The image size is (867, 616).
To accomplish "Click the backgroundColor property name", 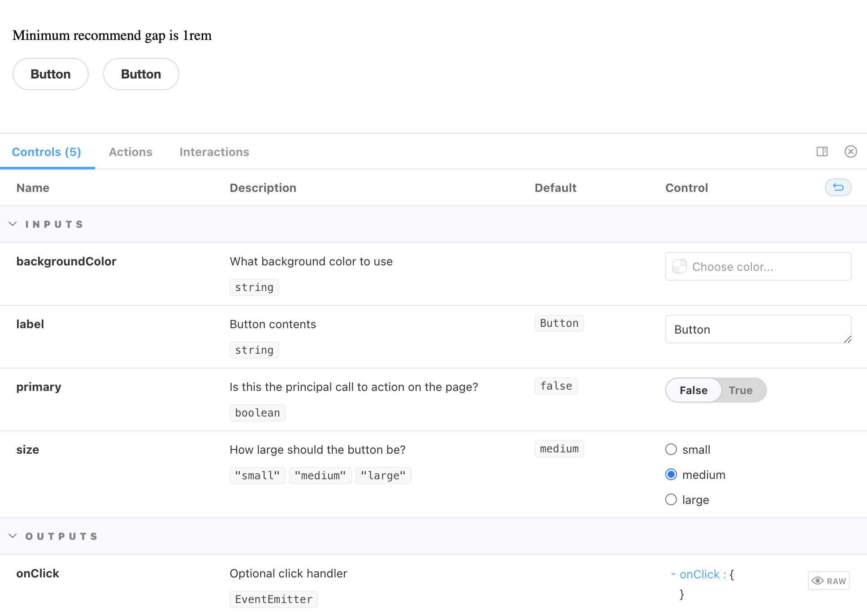I will tap(66, 261).
